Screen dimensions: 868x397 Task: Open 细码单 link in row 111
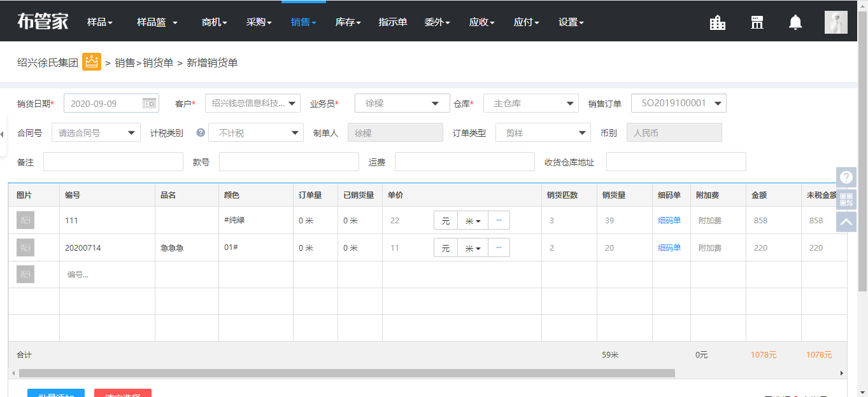(669, 220)
